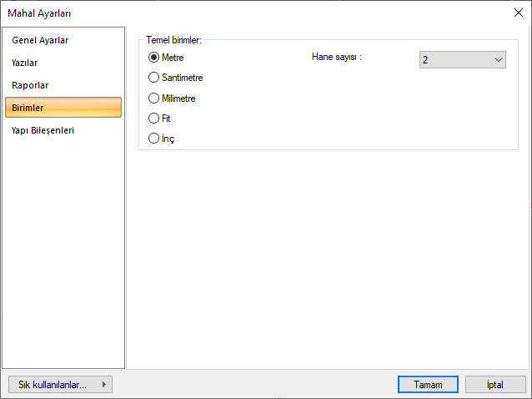Open the Hane sayısı combo box
The image size is (532, 399).
[x=463, y=60]
